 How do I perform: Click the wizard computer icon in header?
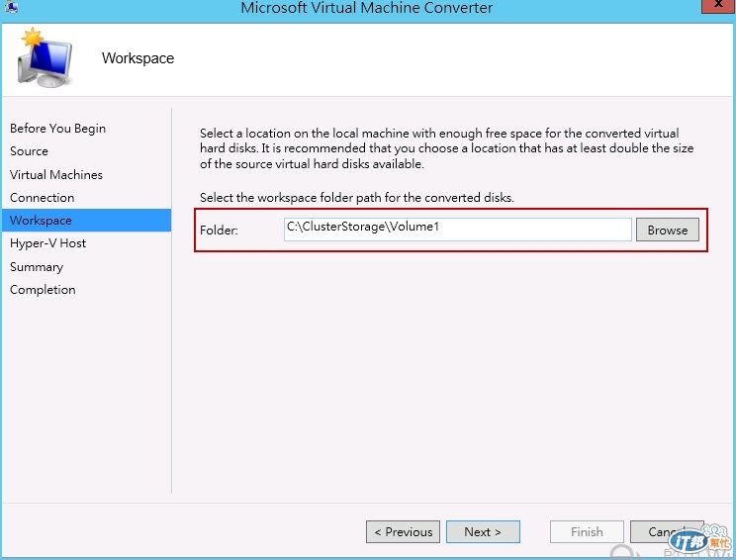(x=45, y=57)
